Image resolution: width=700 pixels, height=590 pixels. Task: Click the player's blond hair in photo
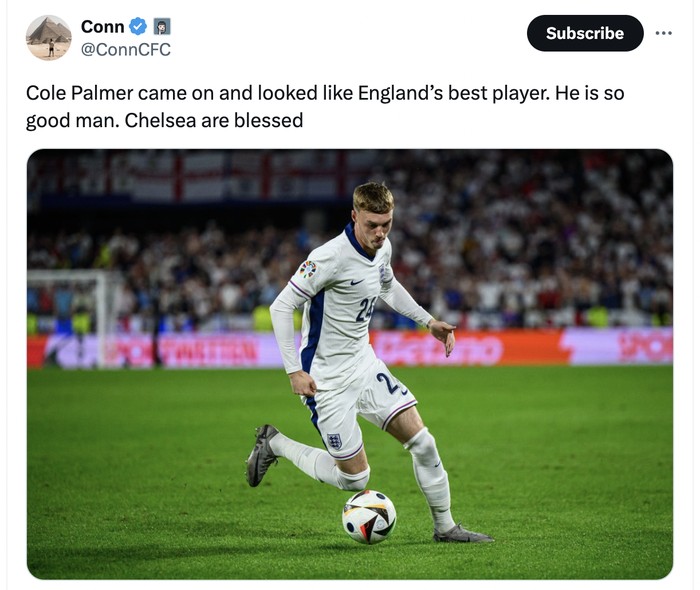point(372,195)
